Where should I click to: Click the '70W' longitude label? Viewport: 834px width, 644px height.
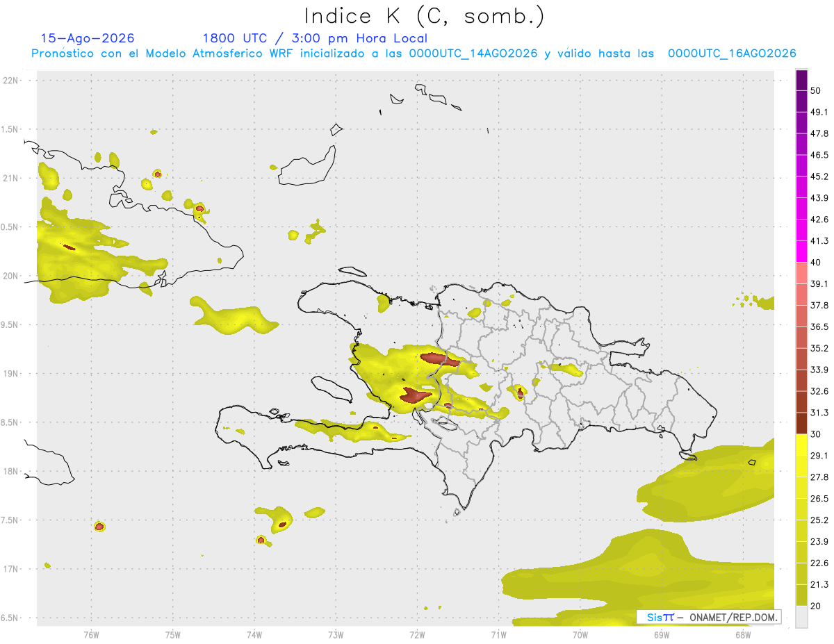click(x=580, y=634)
